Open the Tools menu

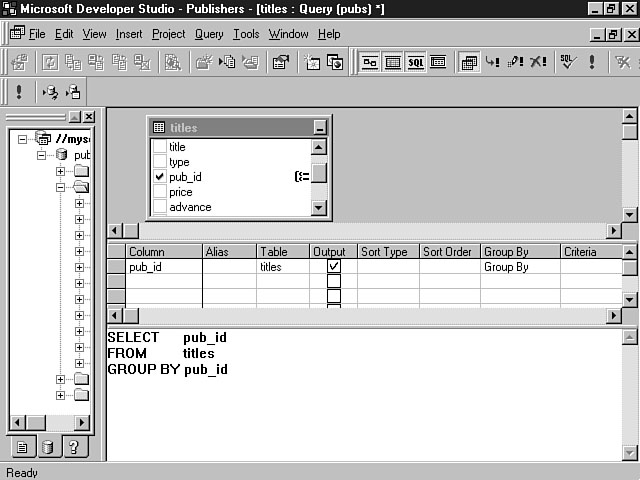click(245, 34)
